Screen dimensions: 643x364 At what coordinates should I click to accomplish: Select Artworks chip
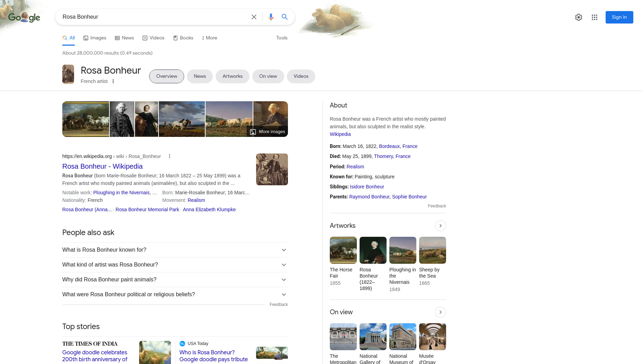pyautogui.click(x=233, y=76)
